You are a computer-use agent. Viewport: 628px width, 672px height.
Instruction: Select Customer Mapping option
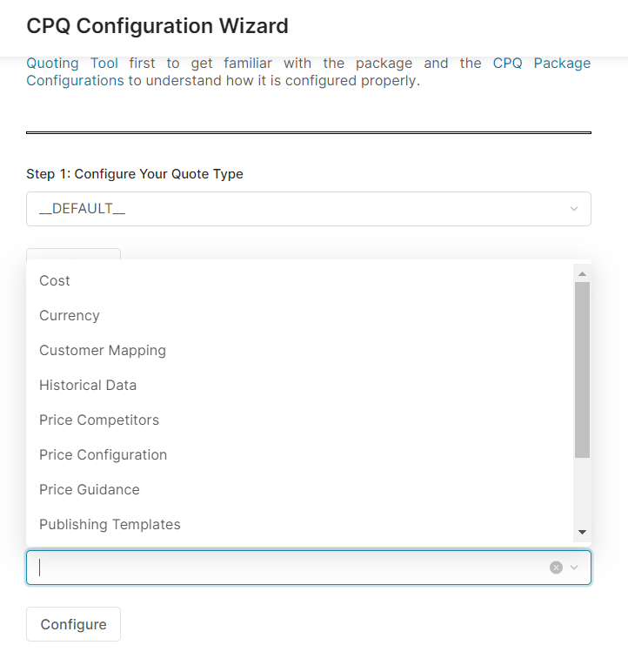(103, 350)
